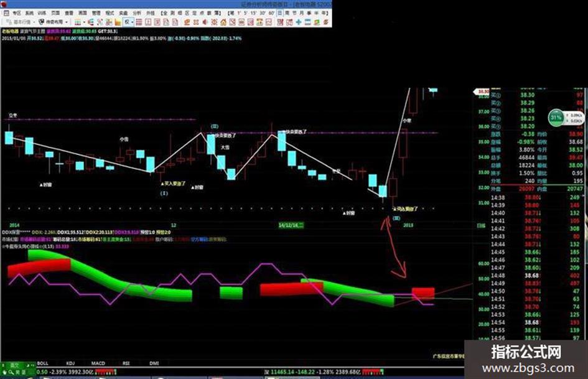Switch indicator to DMI tab
The height and width of the screenshot is (379, 588).
coord(154,363)
